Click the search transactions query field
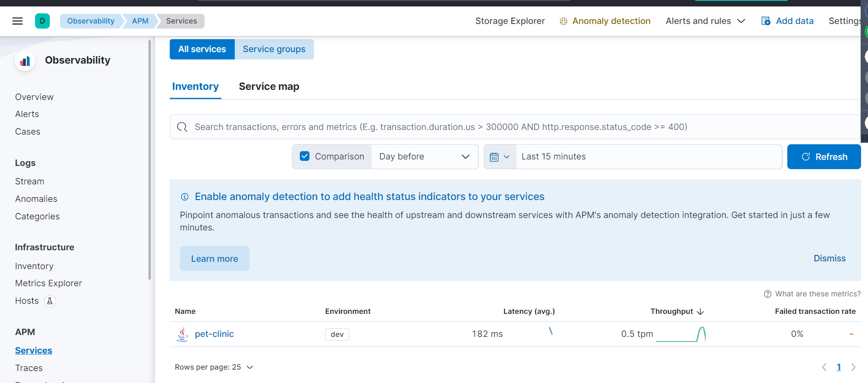The height and width of the screenshot is (383, 868). tap(507, 127)
